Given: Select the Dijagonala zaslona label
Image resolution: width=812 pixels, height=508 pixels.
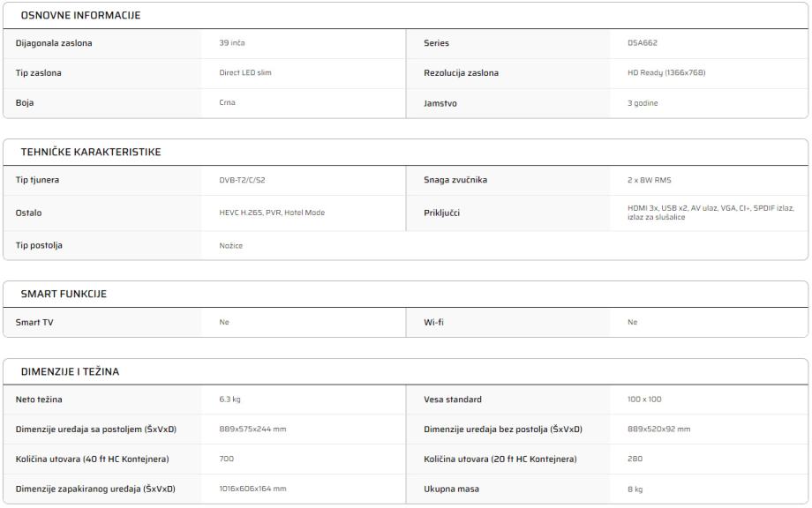Looking at the screenshot, I should [x=54, y=43].
